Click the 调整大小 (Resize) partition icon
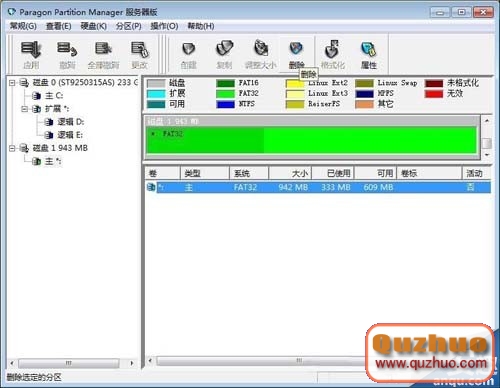 261,48
